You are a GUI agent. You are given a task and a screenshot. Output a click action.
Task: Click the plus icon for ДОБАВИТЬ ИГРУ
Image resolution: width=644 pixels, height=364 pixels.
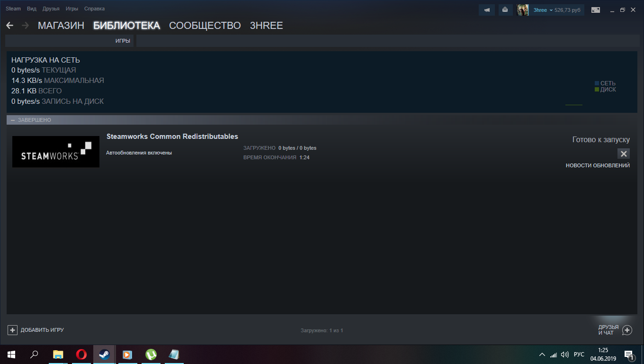click(13, 330)
